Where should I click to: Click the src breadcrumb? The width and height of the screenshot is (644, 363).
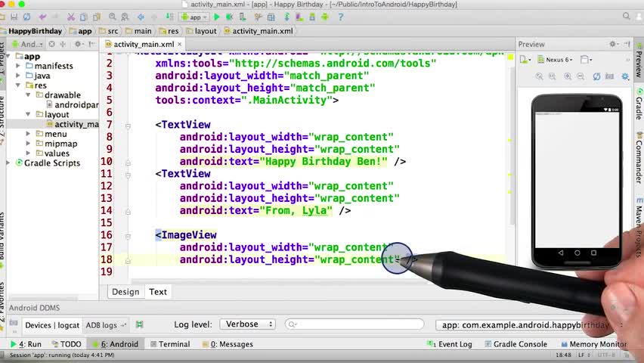(x=109, y=31)
